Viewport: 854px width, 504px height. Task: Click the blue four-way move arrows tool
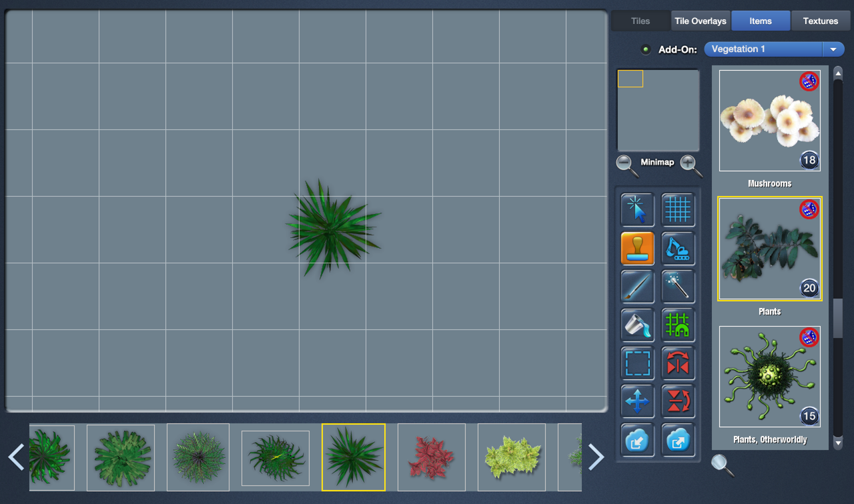pos(637,402)
